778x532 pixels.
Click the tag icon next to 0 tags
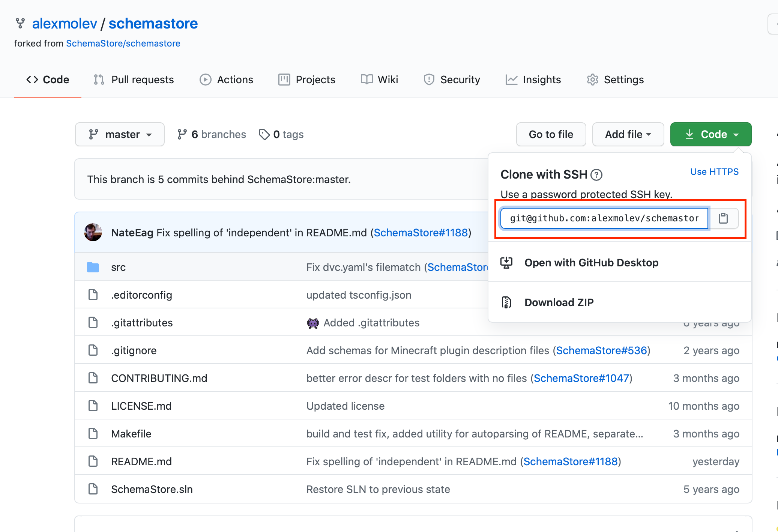coord(264,134)
